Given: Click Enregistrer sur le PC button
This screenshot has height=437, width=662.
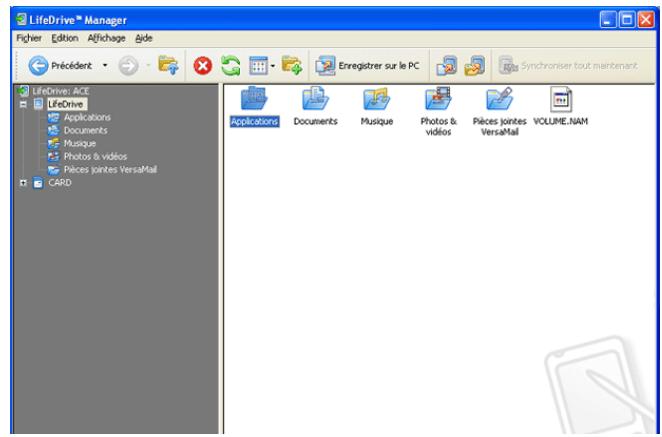Looking at the screenshot, I should (367, 66).
